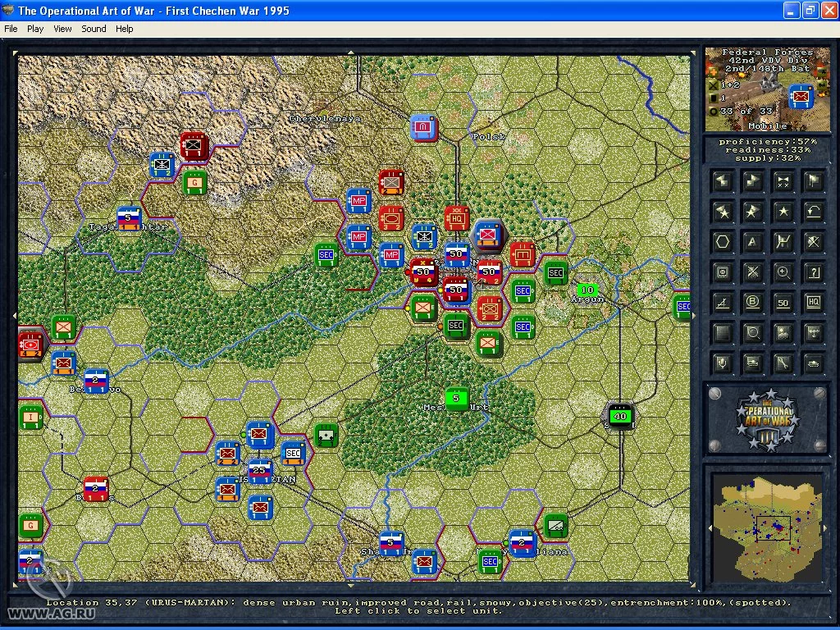Screen dimensions: 840x630
Task: Click the right edge map scroll arrow
Action: click(694, 316)
